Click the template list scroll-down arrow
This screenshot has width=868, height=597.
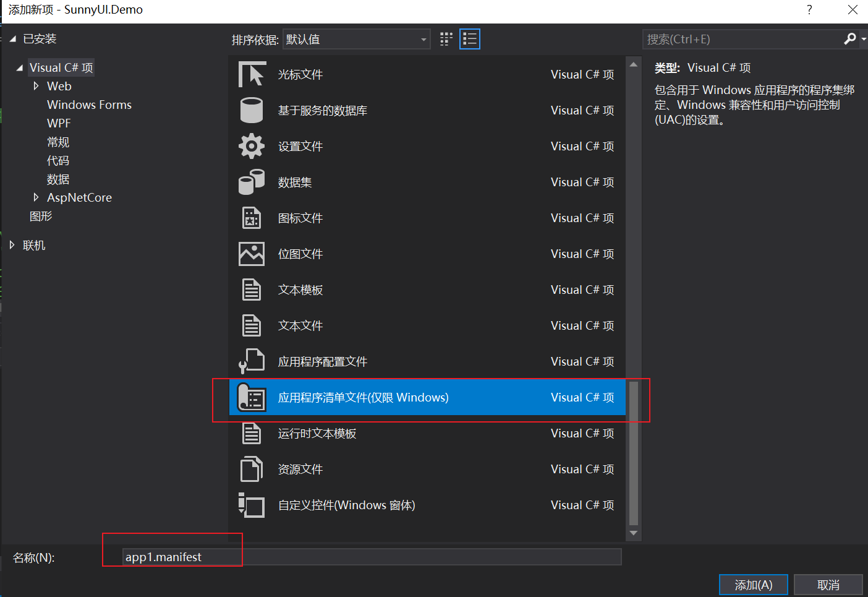(634, 533)
